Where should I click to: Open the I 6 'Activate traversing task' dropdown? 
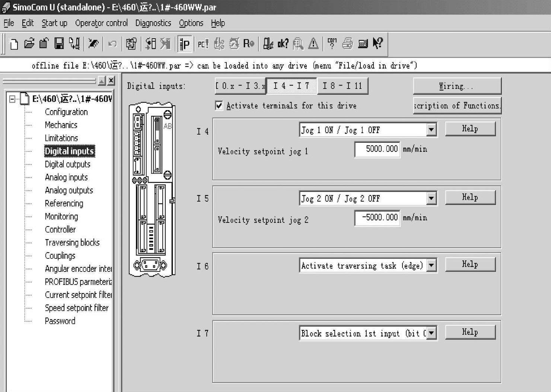click(431, 266)
